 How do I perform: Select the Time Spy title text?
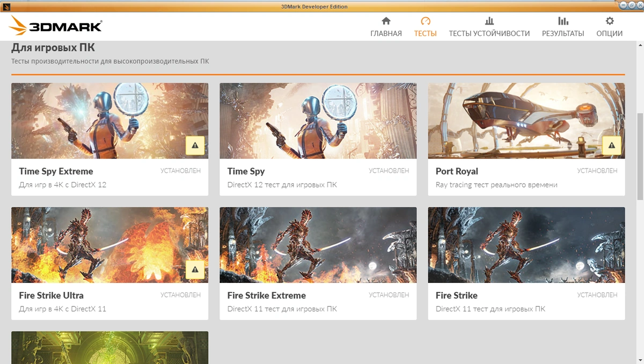tap(246, 171)
